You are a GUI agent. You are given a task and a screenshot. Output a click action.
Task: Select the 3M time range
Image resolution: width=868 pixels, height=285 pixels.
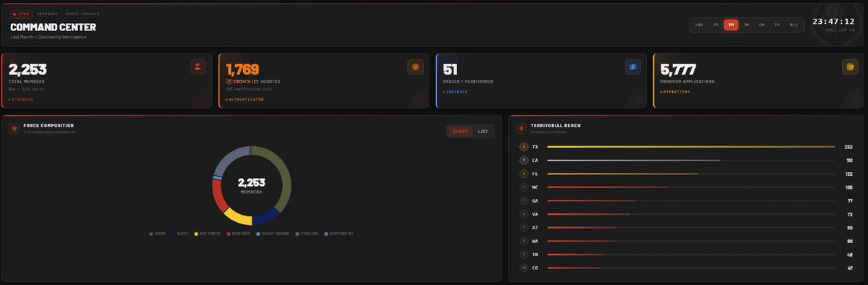tap(746, 25)
